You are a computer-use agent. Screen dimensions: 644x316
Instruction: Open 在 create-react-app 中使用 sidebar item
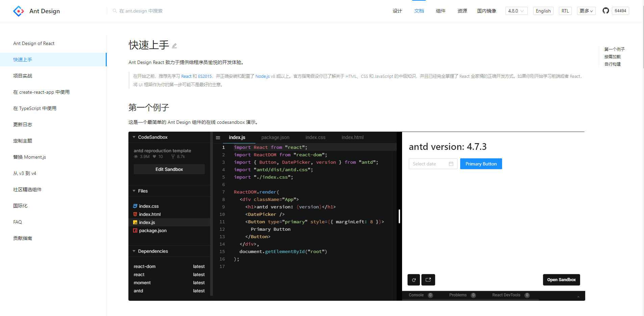click(53, 92)
